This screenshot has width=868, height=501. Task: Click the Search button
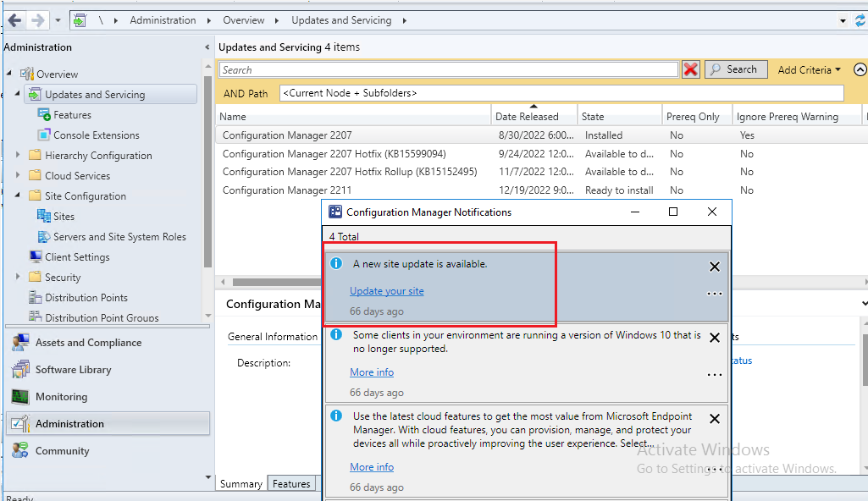click(735, 69)
